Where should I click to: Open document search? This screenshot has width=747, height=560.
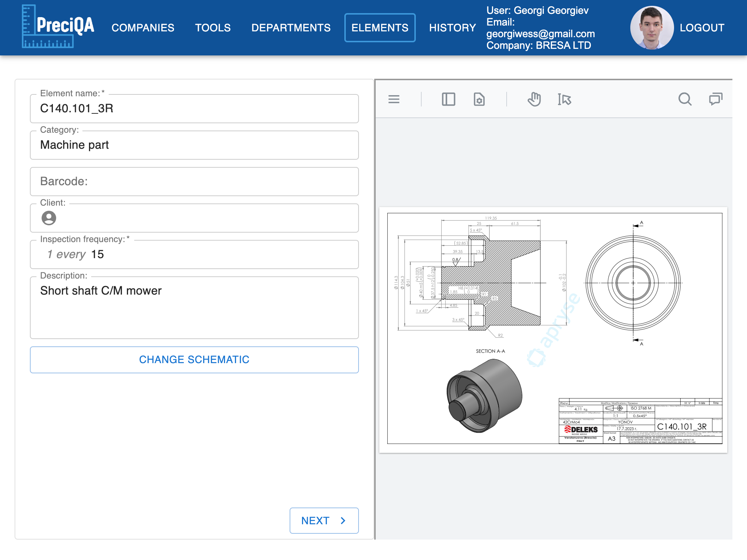click(x=685, y=99)
